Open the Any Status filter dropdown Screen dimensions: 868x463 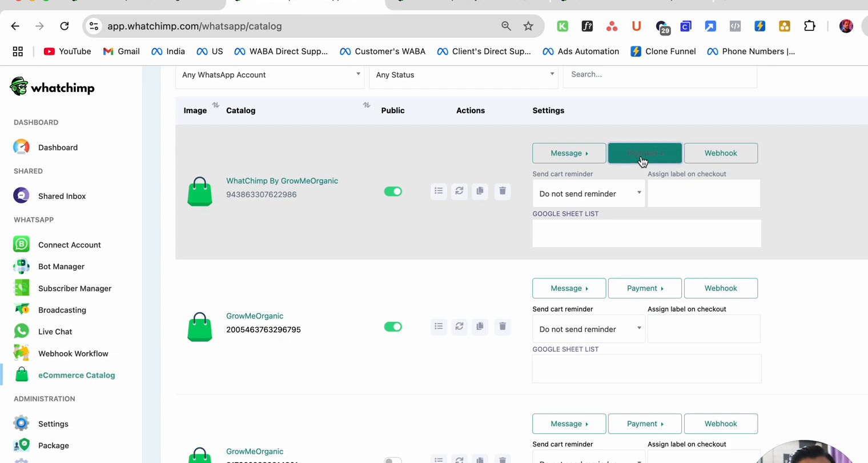(464, 75)
